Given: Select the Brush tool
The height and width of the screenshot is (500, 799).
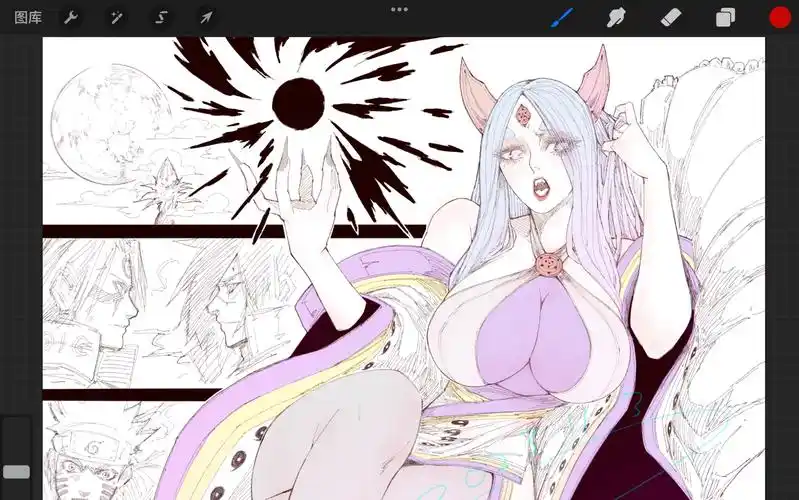Looking at the screenshot, I should point(562,18).
